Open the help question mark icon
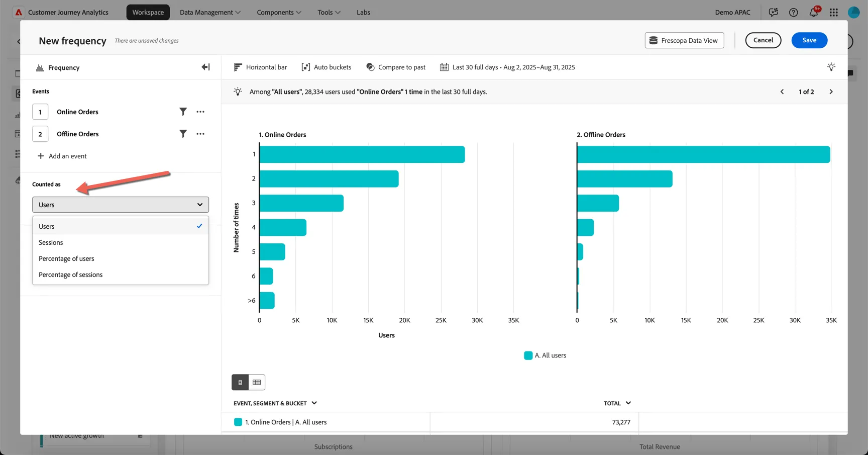 coord(794,12)
